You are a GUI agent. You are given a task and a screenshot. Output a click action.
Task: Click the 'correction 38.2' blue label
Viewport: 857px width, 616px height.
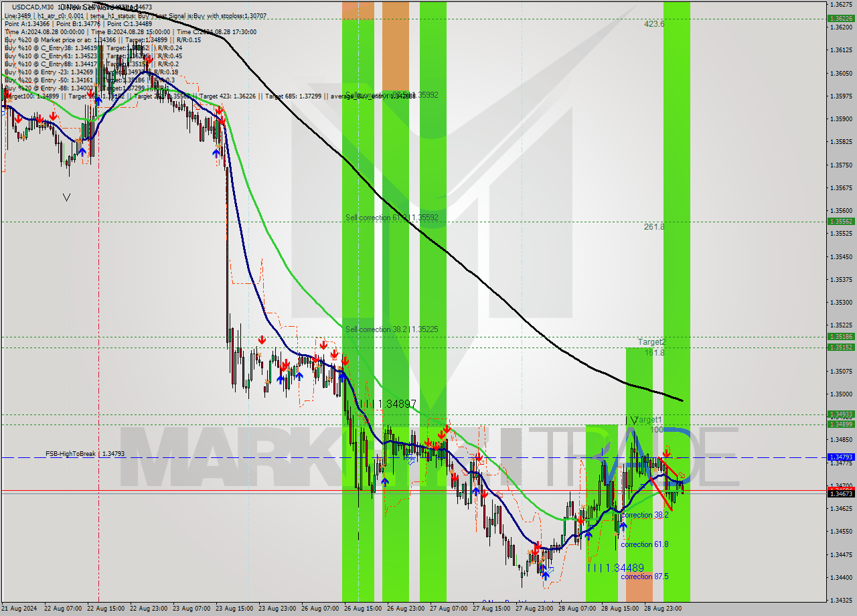coord(644,515)
